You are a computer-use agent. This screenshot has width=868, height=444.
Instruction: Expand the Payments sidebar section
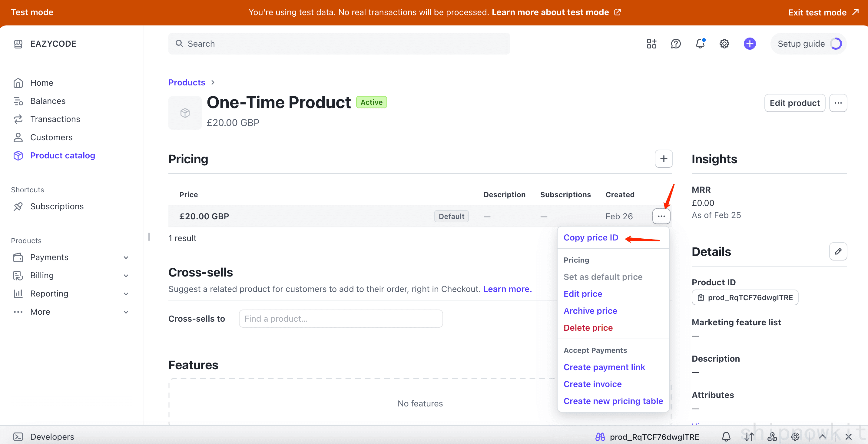pyautogui.click(x=126, y=257)
